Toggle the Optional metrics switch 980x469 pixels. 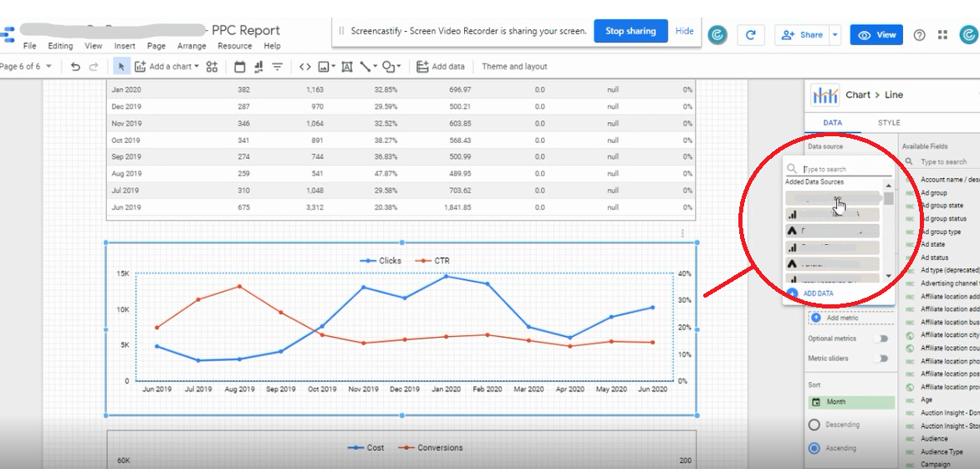pos(881,339)
